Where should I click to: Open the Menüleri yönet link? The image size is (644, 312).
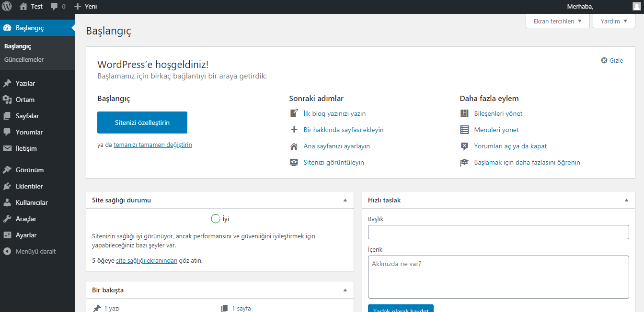pos(496,130)
